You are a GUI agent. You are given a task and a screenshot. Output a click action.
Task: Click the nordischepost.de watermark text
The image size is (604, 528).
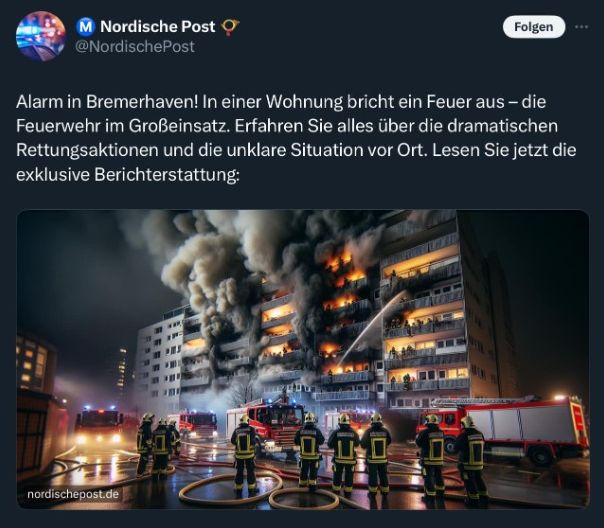pyautogui.click(x=73, y=494)
